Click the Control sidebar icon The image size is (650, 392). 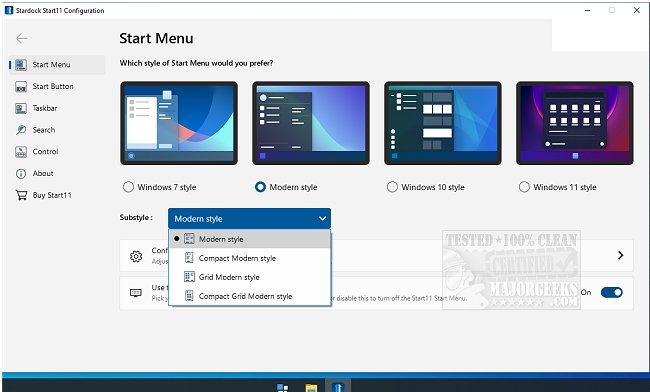click(21, 152)
